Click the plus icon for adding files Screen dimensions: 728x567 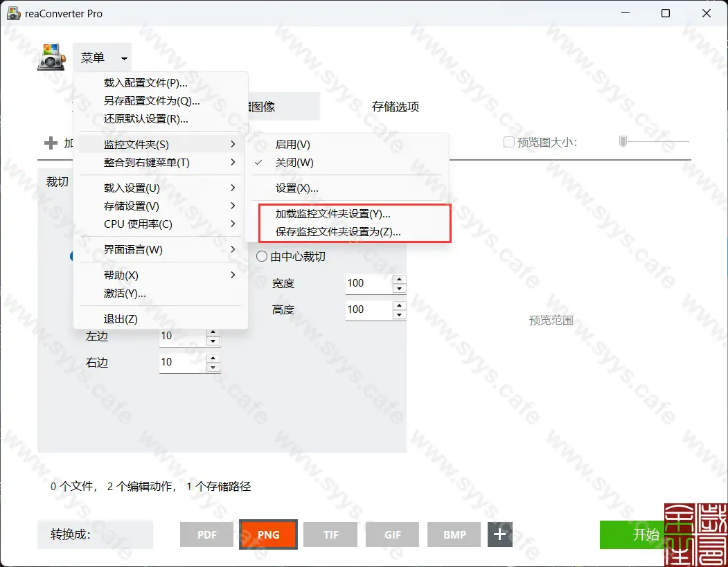tap(53, 143)
